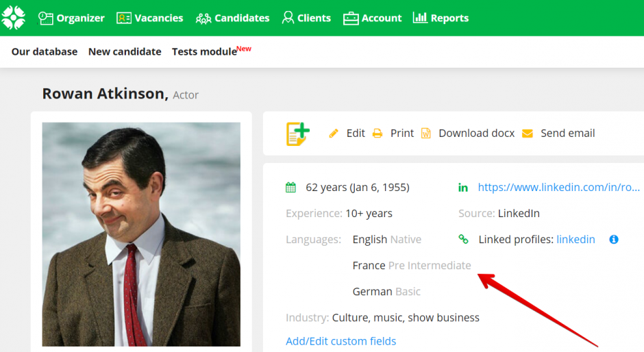Click the pencil Edit icon
644x352 pixels.
point(334,134)
